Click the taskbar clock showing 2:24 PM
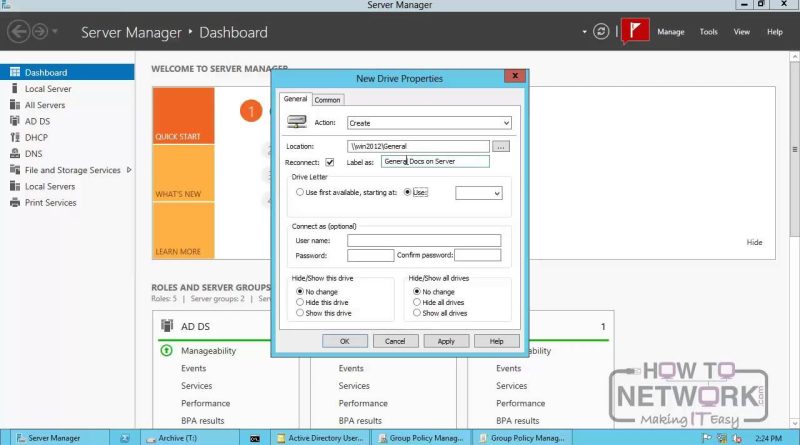The height and width of the screenshot is (445, 800). 768,438
